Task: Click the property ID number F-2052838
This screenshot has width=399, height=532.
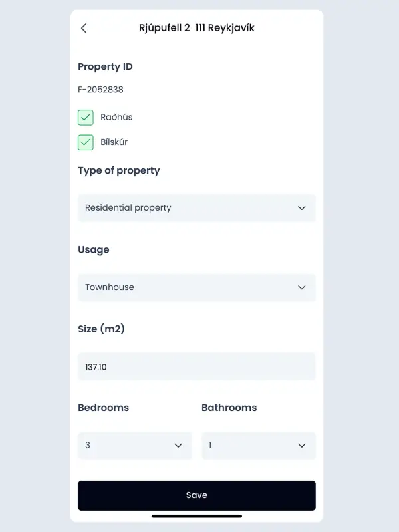Action: pos(100,90)
